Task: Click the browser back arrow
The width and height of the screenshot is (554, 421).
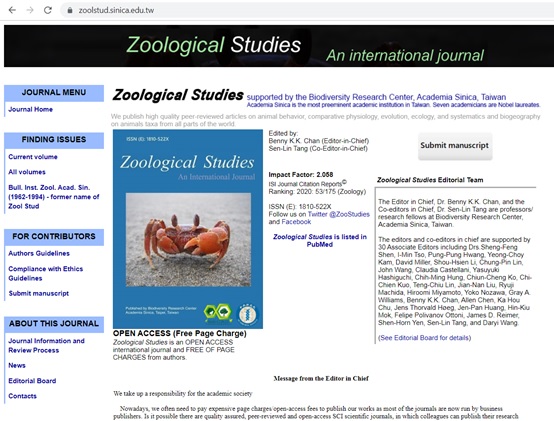Action: pos(12,10)
